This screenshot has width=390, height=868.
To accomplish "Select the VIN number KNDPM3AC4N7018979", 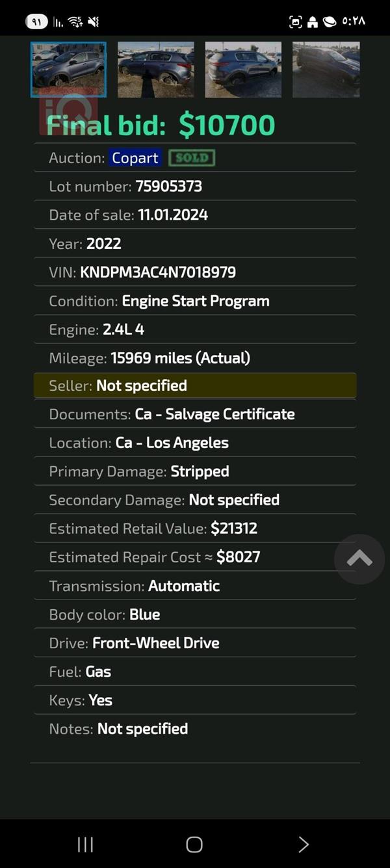I will click(158, 272).
